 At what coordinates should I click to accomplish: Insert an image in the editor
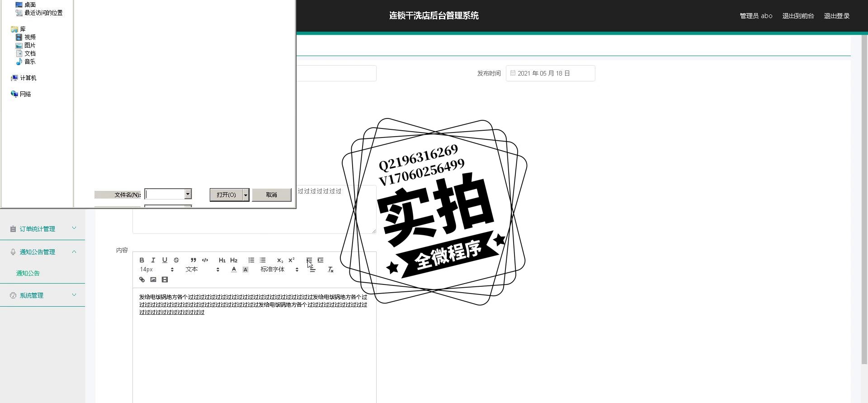click(153, 280)
